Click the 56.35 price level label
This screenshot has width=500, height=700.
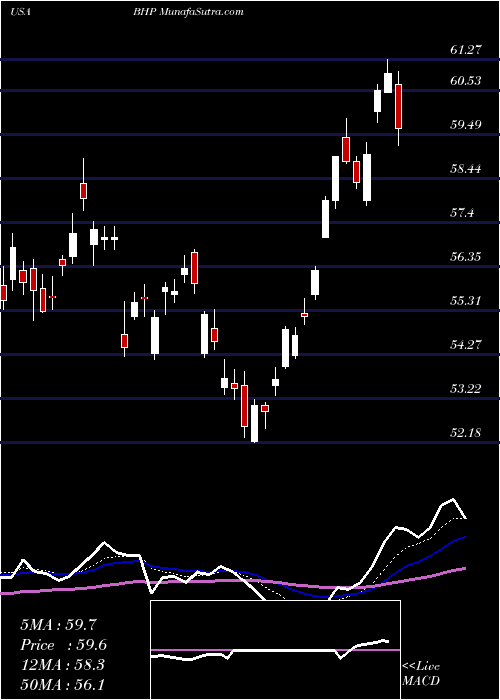[466, 257]
